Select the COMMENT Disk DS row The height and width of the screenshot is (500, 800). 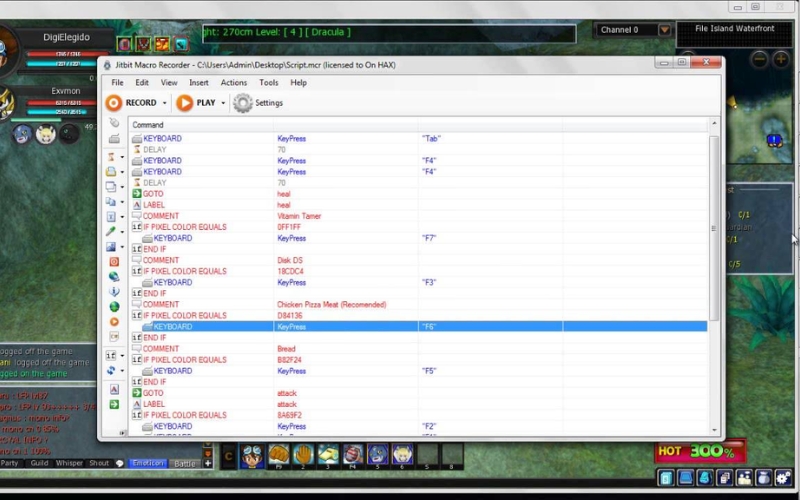tap(418, 260)
